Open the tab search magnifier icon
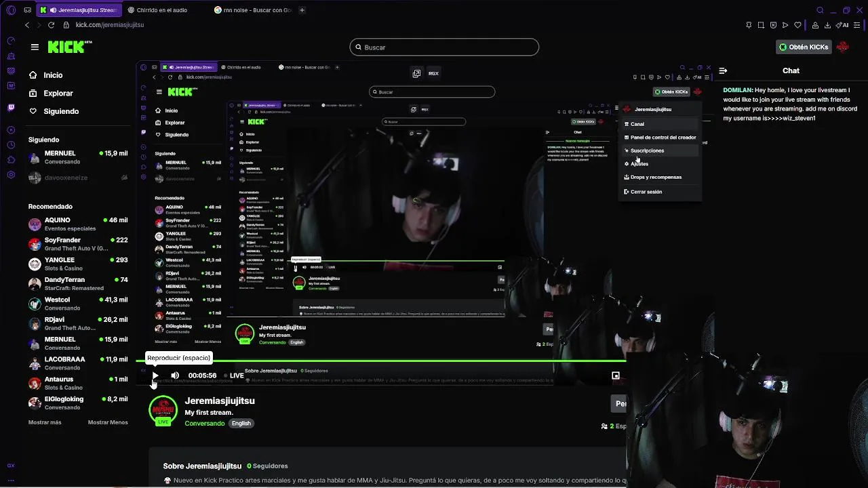This screenshot has width=868, height=488. point(820,10)
